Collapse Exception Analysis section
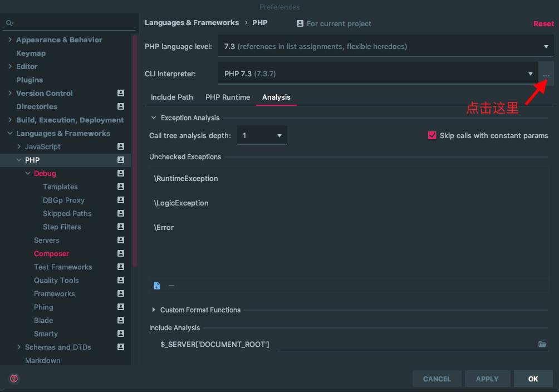 click(154, 117)
